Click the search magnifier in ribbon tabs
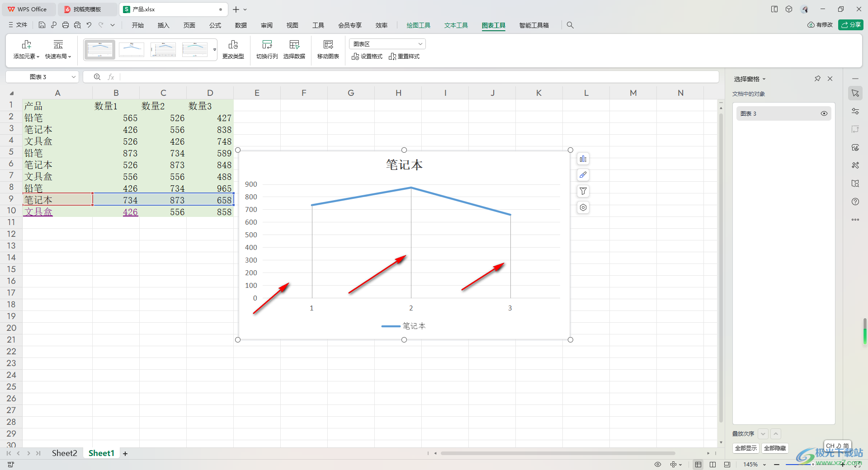Image resolution: width=868 pixels, height=470 pixels. (570, 25)
